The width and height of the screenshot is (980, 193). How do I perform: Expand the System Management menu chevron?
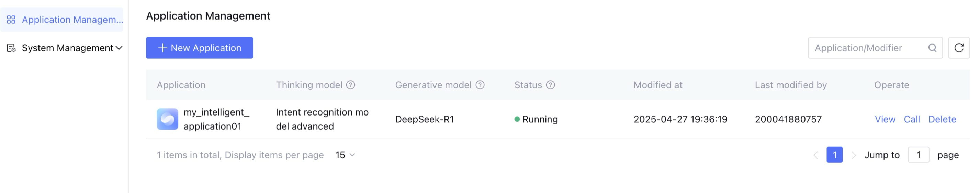pyautogui.click(x=119, y=48)
